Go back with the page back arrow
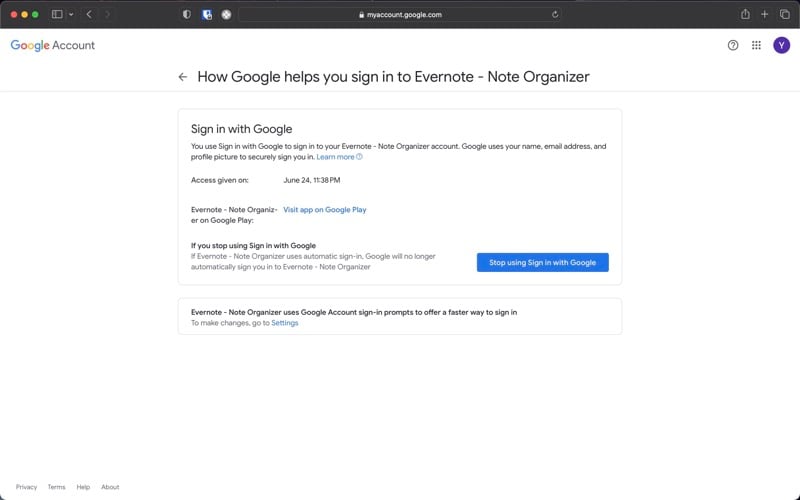 [x=183, y=77]
